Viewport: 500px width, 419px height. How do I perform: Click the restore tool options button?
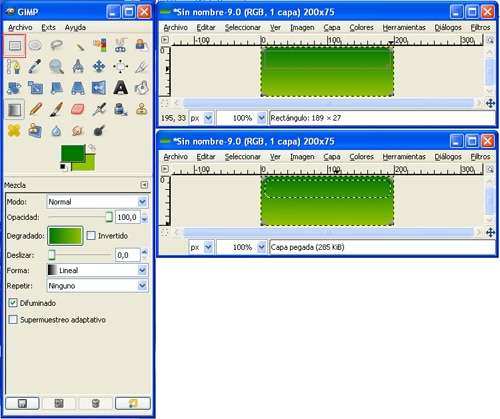click(x=59, y=403)
